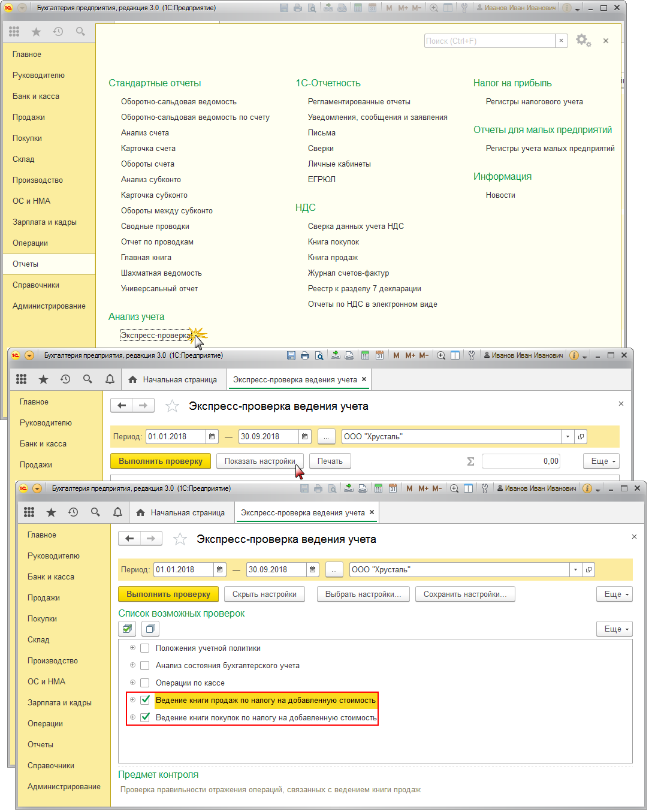
Task: Switch to "Начальная страница" tab in front window
Action: 180,512
